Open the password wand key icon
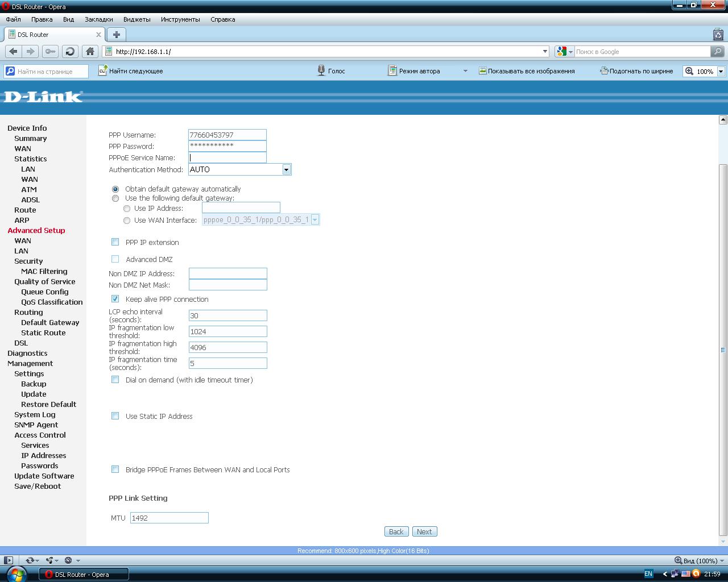The height and width of the screenshot is (582, 728). coord(51,51)
